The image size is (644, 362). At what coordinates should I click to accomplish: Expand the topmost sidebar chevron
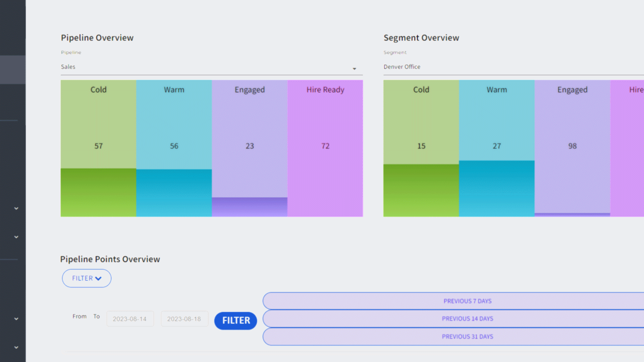[16, 208]
